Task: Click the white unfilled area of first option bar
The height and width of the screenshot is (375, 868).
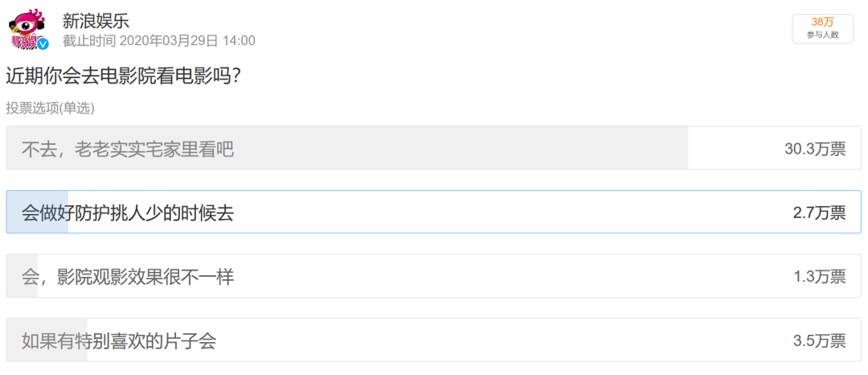Action: pyautogui.click(x=775, y=148)
